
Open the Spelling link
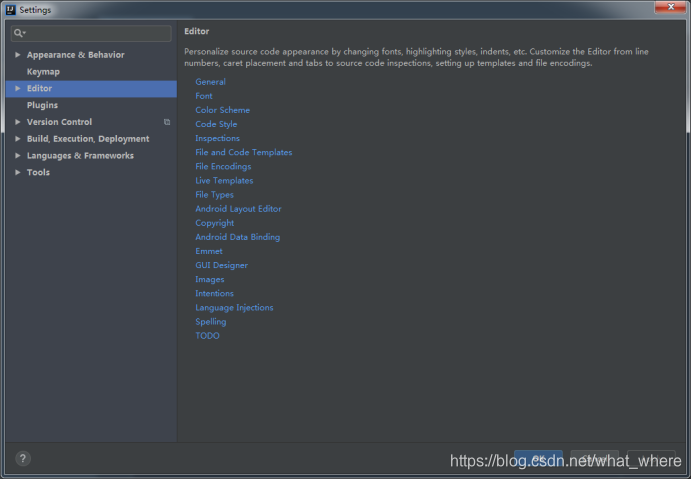(x=211, y=322)
